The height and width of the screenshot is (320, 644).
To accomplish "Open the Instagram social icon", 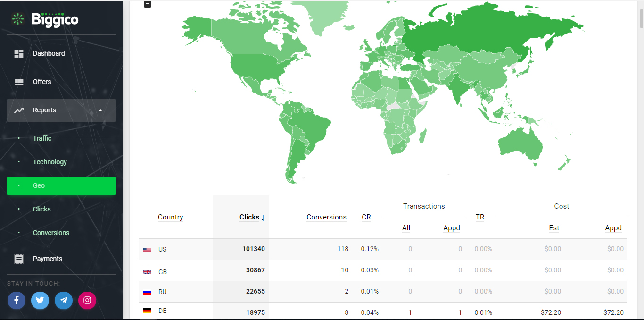I will pyautogui.click(x=87, y=300).
